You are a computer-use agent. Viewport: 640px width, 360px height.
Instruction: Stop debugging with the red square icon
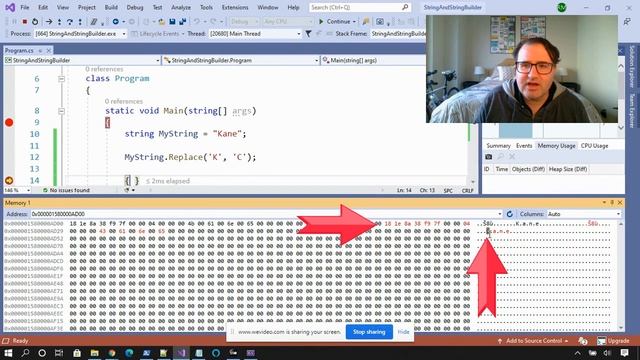[x=24, y=22]
